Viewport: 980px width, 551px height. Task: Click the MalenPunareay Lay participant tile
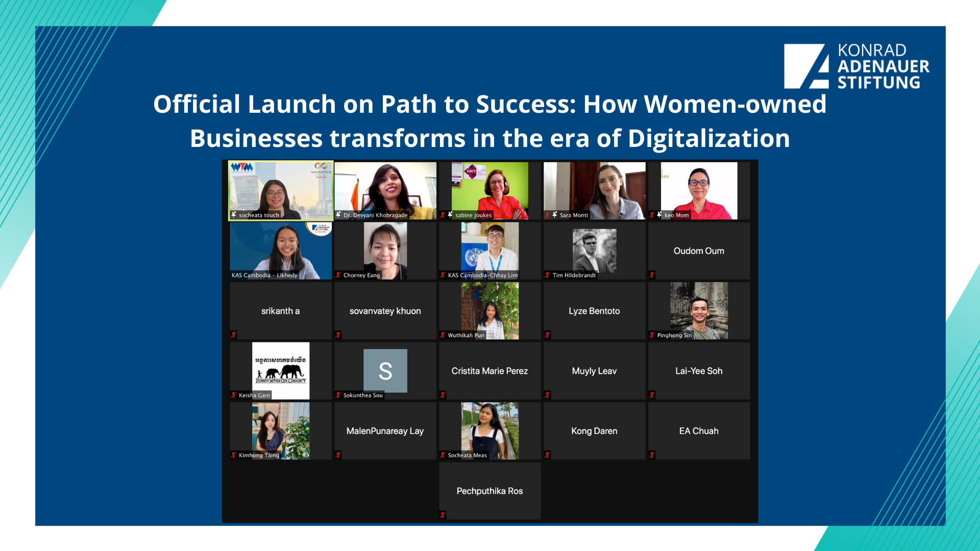click(x=385, y=431)
